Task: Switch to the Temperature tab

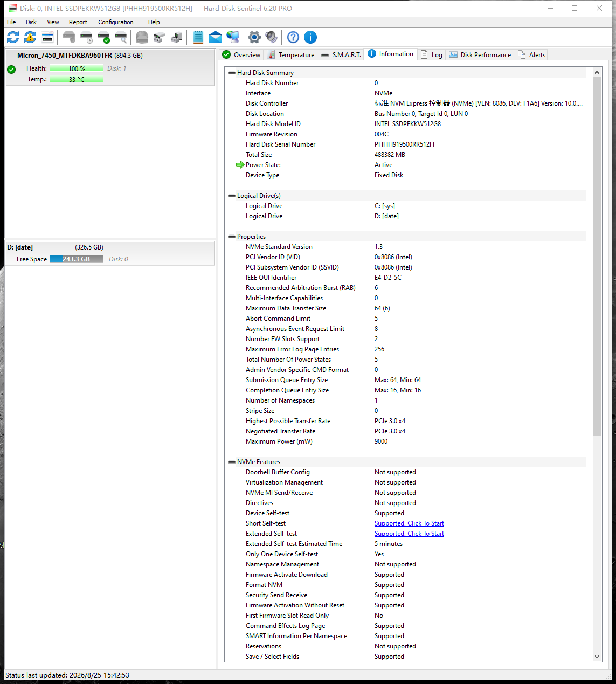Action: (291, 54)
